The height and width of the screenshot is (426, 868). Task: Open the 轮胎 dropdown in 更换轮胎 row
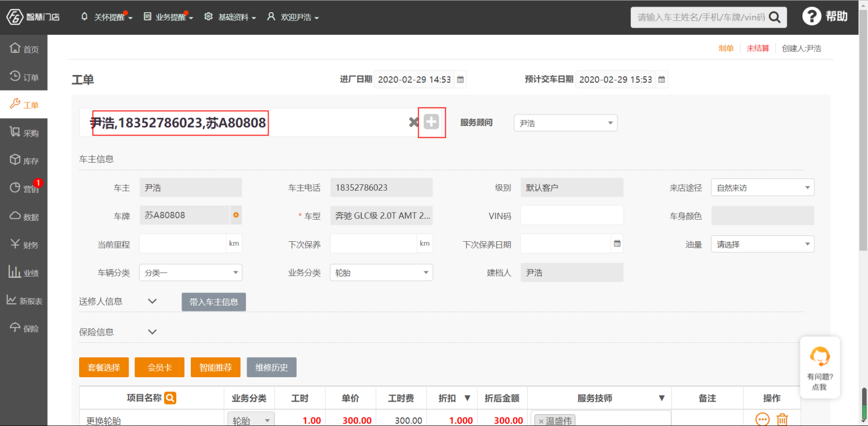pos(251,420)
